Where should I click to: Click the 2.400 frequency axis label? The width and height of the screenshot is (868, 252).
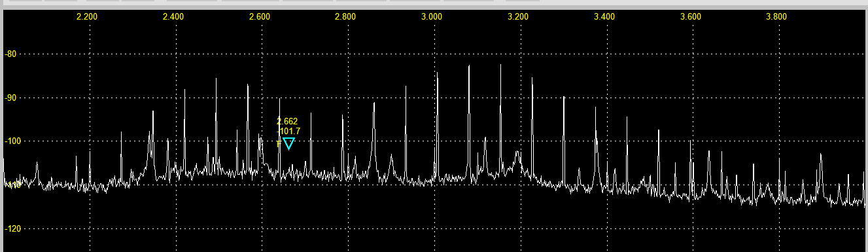pyautogui.click(x=173, y=16)
